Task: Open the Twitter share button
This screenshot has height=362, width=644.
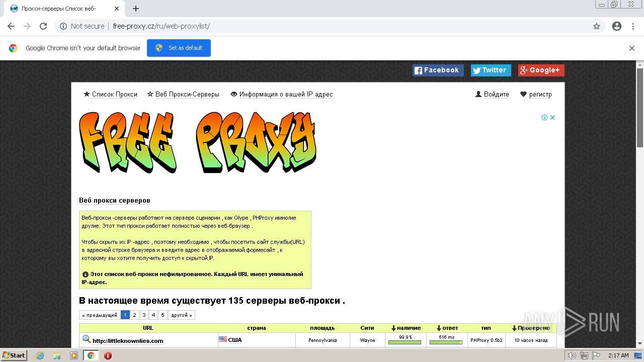Action: tap(491, 70)
